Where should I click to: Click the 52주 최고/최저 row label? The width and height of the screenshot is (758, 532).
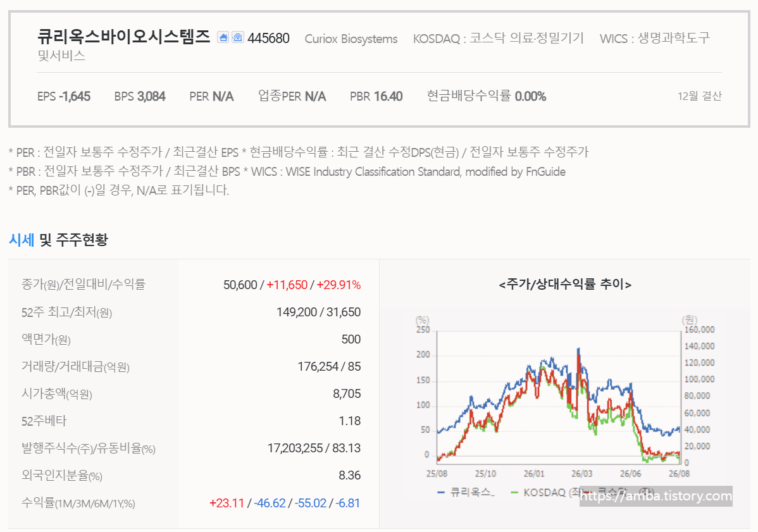(x=66, y=312)
